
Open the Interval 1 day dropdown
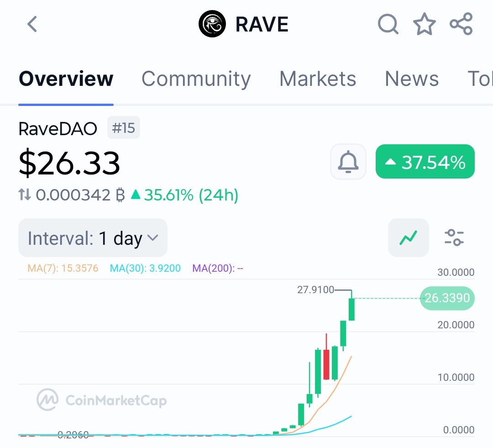tap(93, 238)
